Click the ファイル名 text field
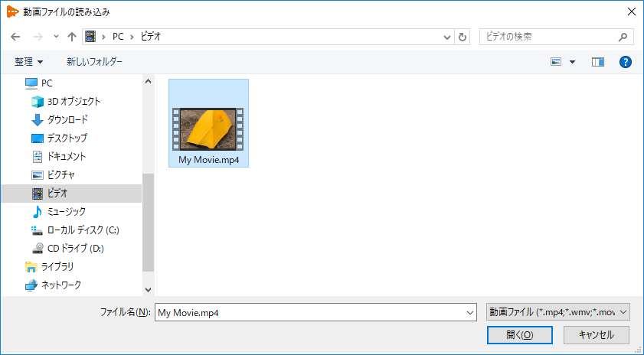 [x=309, y=312]
